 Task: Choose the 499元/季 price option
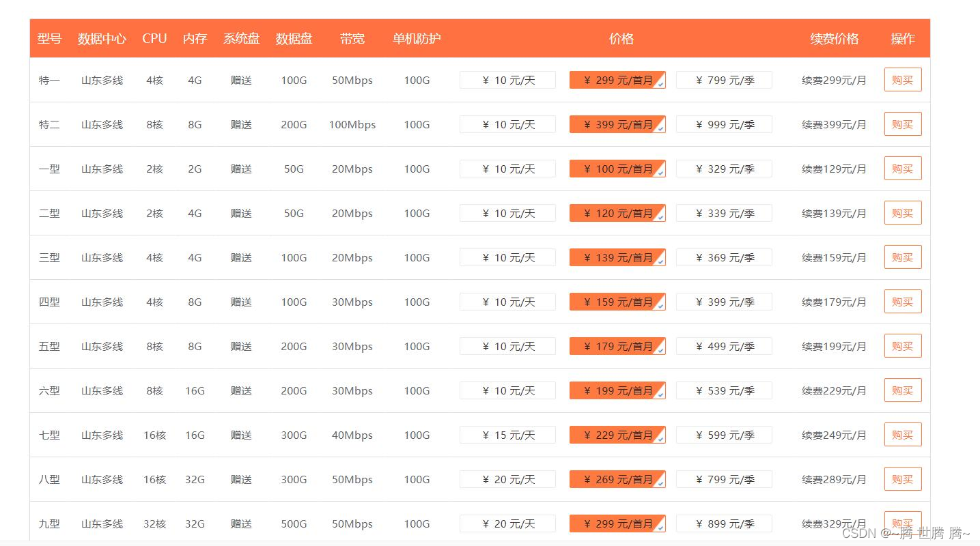point(724,346)
